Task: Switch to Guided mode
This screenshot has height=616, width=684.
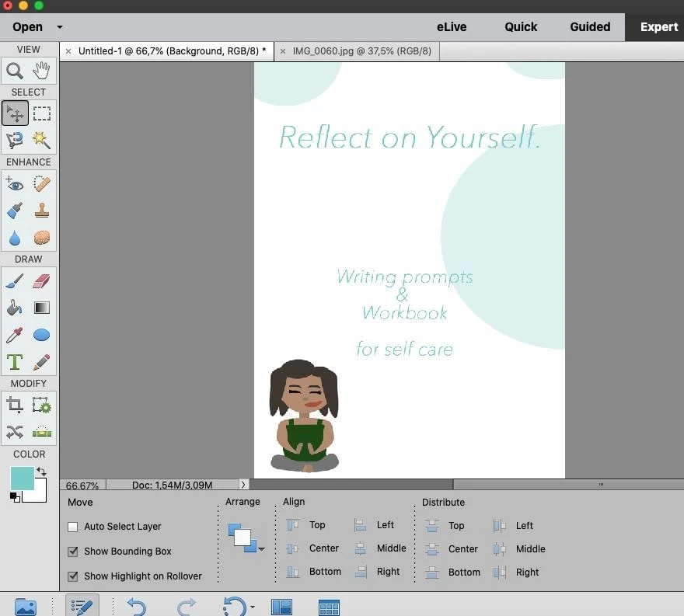Action: (590, 26)
